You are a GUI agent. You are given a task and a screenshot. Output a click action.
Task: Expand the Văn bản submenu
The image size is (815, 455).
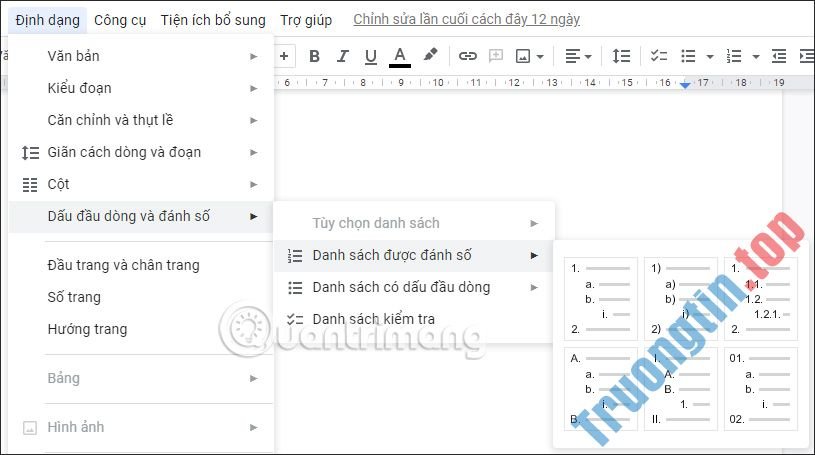click(x=140, y=56)
